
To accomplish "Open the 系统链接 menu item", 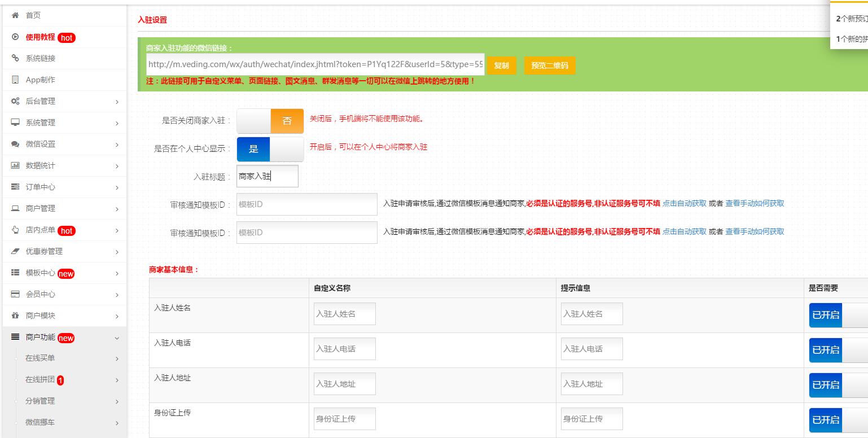I will (x=64, y=58).
